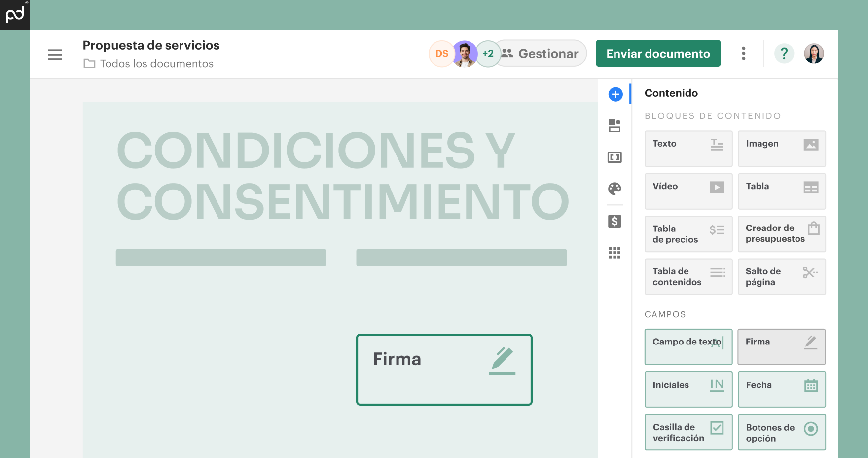Open the design palette icon
Screen dimensions: 868x458
point(615,189)
